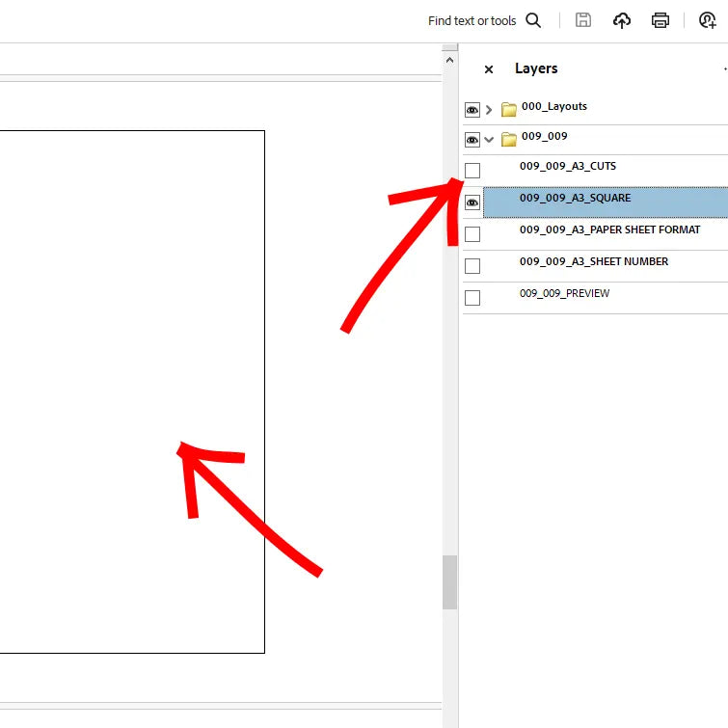Click the save floppy disk icon
This screenshot has height=728, width=728.
click(x=583, y=20)
